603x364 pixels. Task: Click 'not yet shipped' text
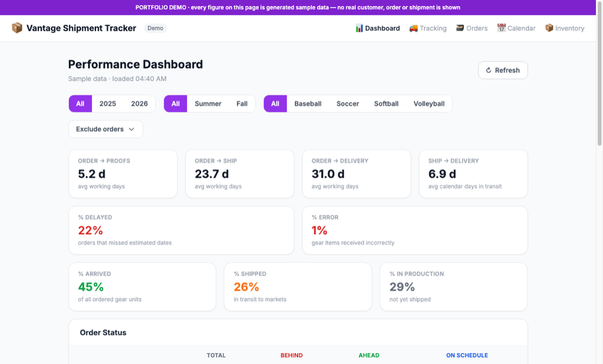(x=410, y=299)
